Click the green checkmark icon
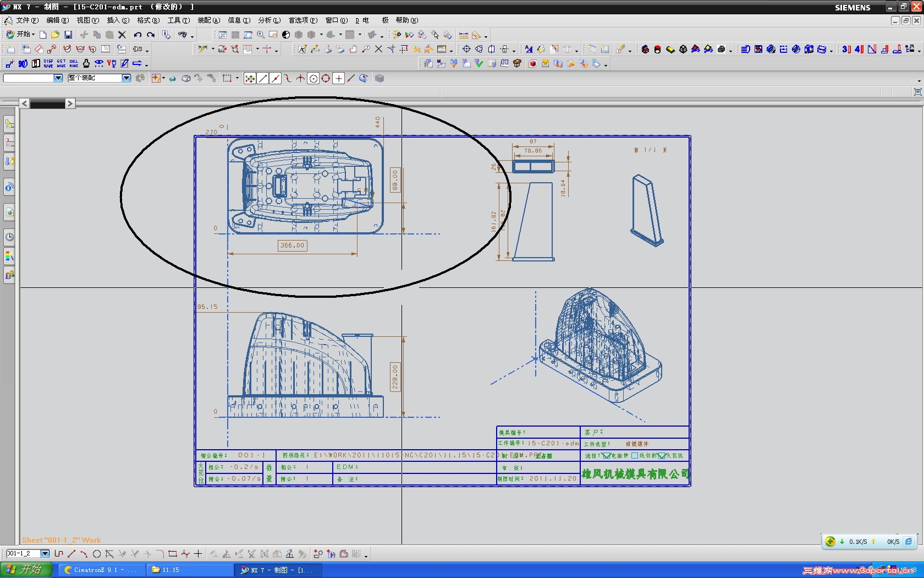This screenshot has height=578, width=924. point(479,63)
